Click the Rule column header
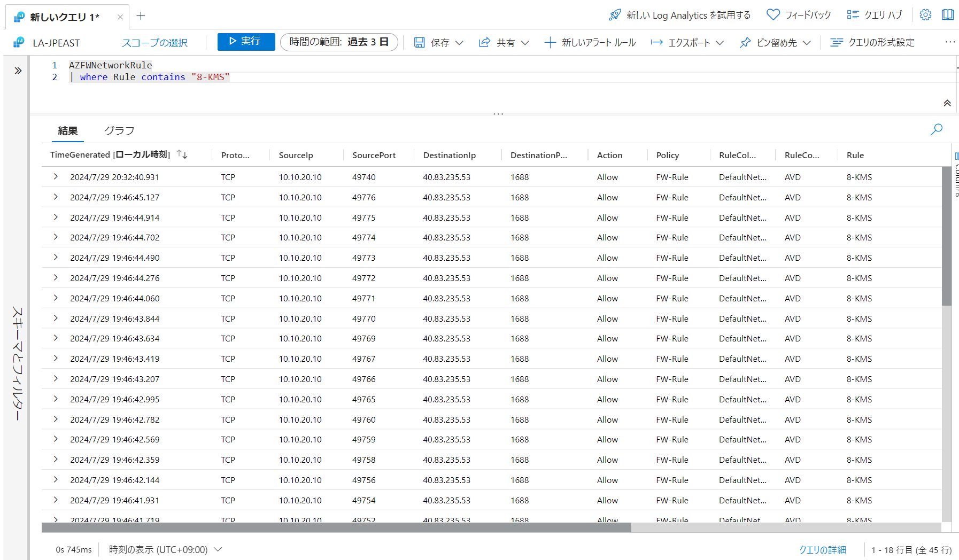The height and width of the screenshot is (560, 959). [855, 155]
